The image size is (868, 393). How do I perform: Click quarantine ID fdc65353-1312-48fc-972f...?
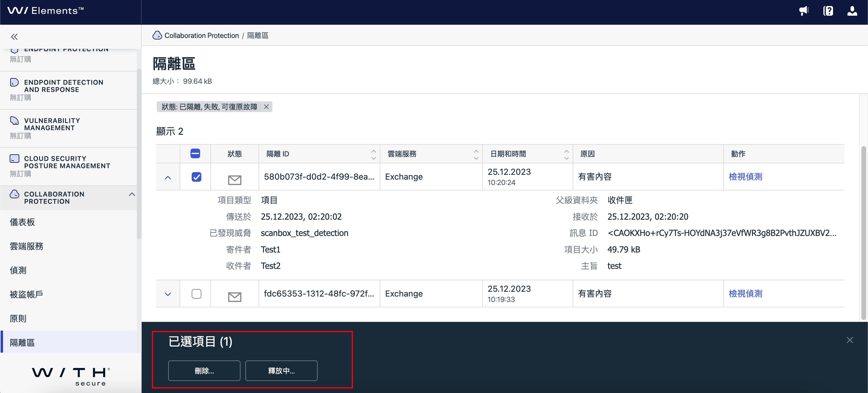tap(319, 294)
